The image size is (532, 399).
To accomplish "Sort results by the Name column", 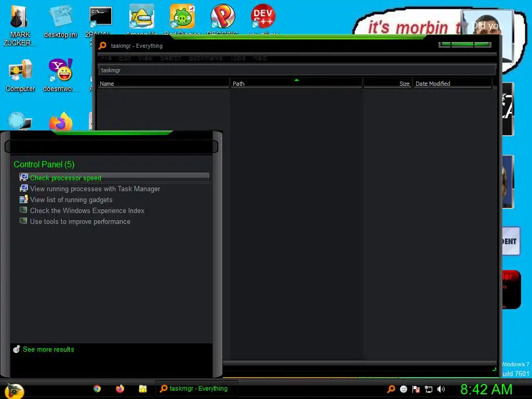I will coord(163,84).
